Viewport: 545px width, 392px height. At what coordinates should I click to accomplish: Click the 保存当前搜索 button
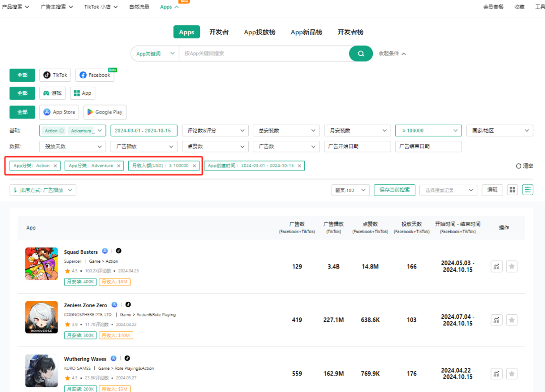395,190
